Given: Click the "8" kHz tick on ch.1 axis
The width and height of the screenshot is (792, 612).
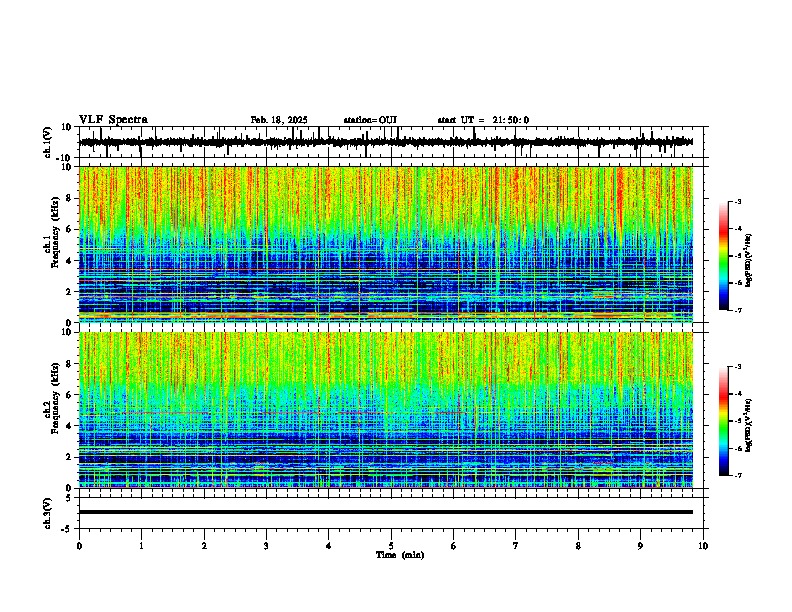Looking at the screenshot, I should [69, 198].
